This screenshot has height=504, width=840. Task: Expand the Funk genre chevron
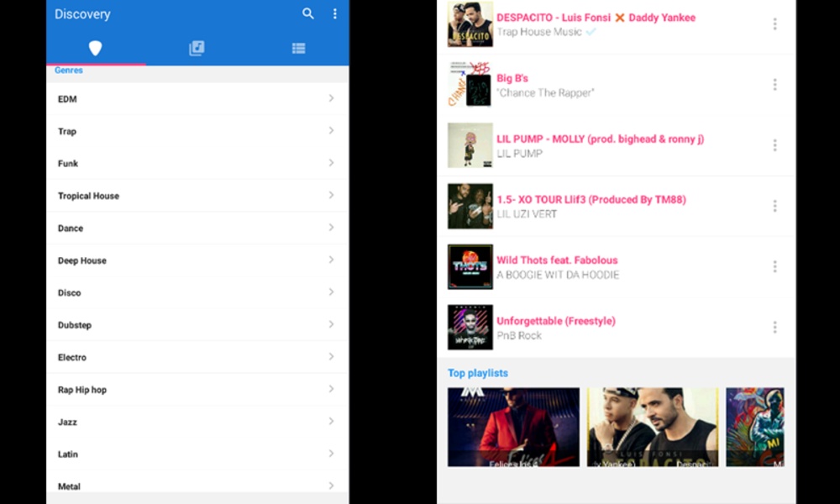pyautogui.click(x=331, y=163)
